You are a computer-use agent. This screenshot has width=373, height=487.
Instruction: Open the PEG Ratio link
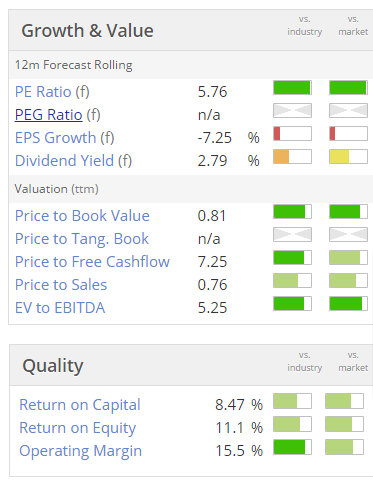point(49,115)
